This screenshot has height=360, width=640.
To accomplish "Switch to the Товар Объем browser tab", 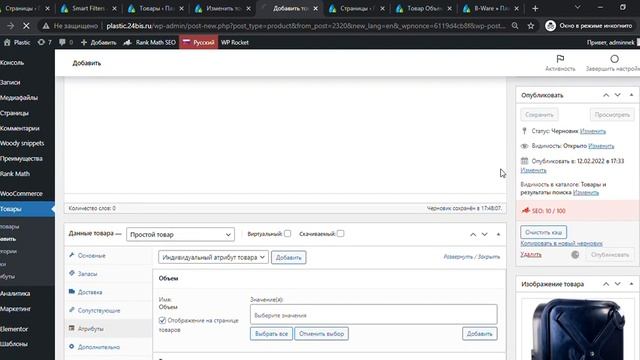I will click(x=424, y=8).
